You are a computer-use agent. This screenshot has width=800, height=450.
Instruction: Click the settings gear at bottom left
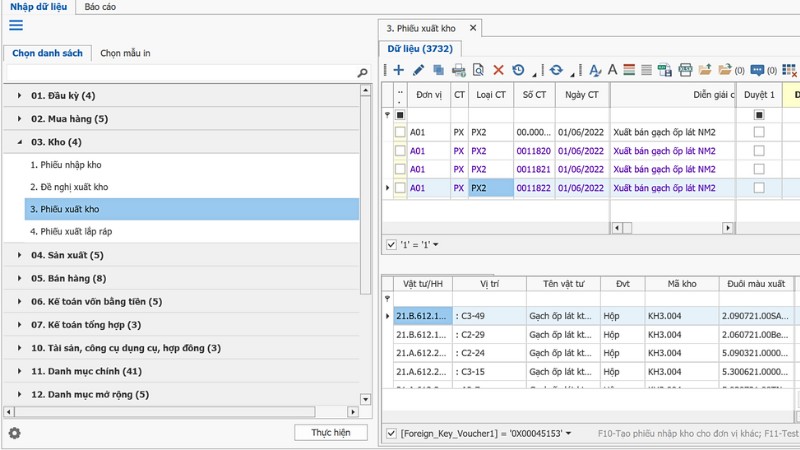tap(15, 433)
